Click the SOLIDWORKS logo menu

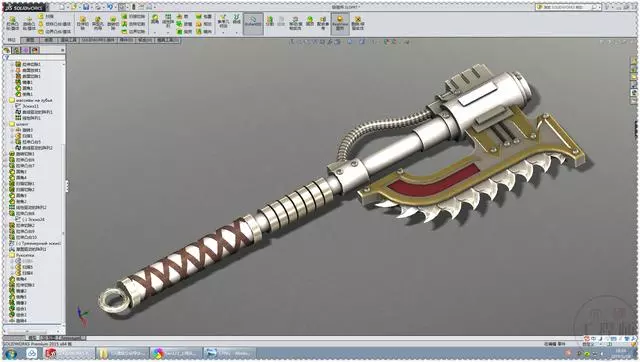[x=25, y=7]
